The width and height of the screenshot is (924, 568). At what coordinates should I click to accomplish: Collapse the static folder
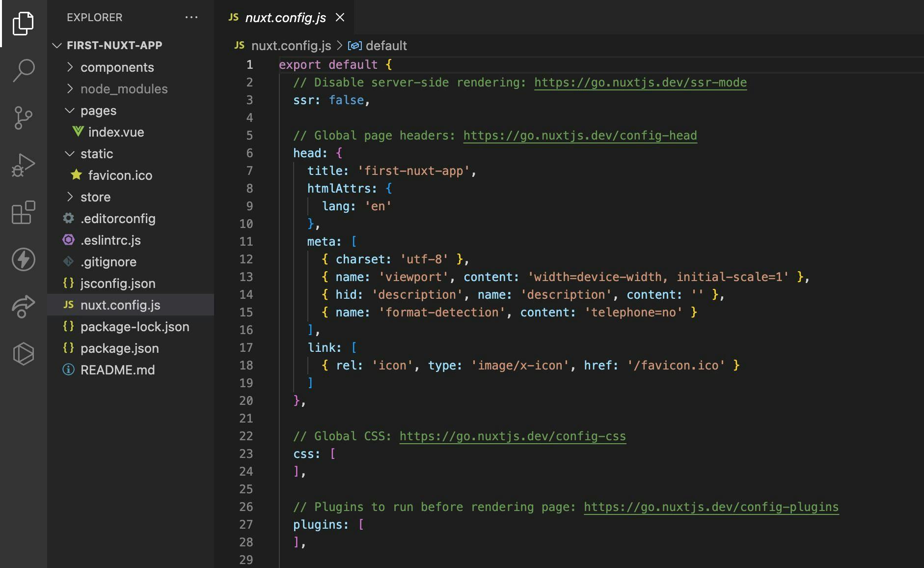pyautogui.click(x=70, y=153)
